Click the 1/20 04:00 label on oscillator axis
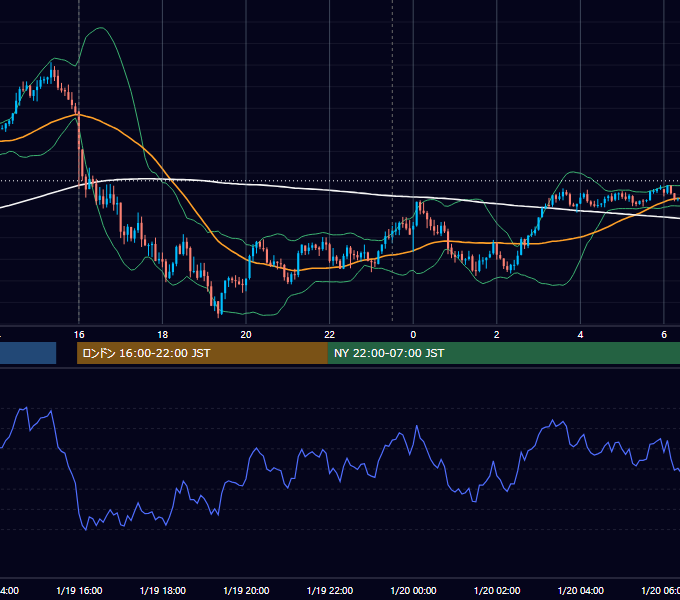 pos(581,590)
